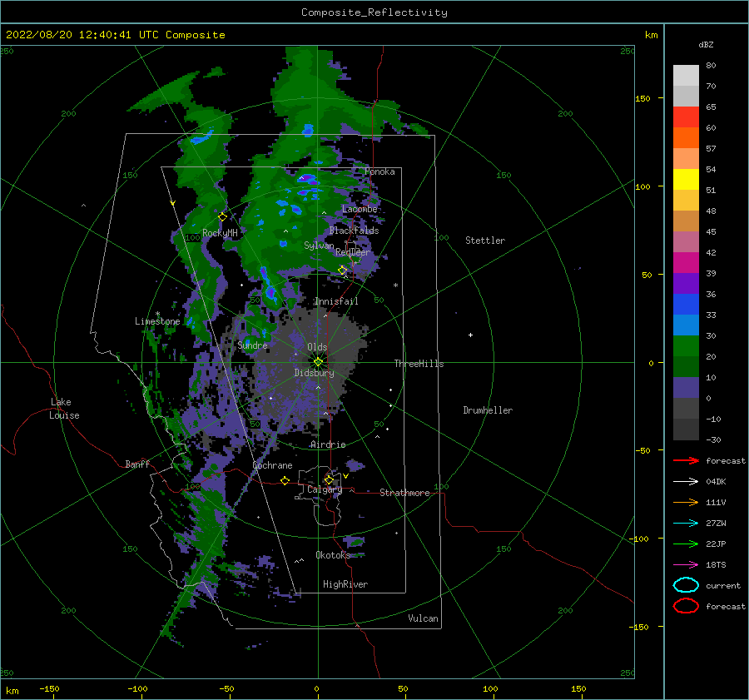Screen dimensions: 749x700
Task: Click the yellow diamond marker near Cochrane
Action: point(285,481)
